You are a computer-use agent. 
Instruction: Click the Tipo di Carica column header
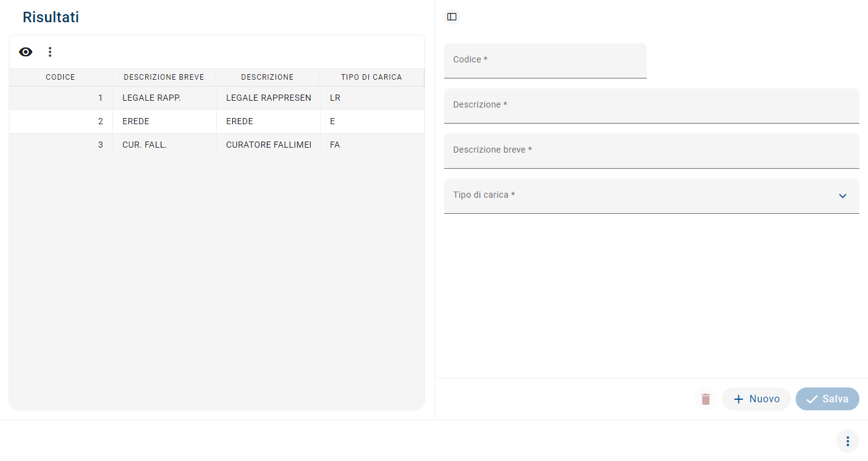(x=371, y=77)
